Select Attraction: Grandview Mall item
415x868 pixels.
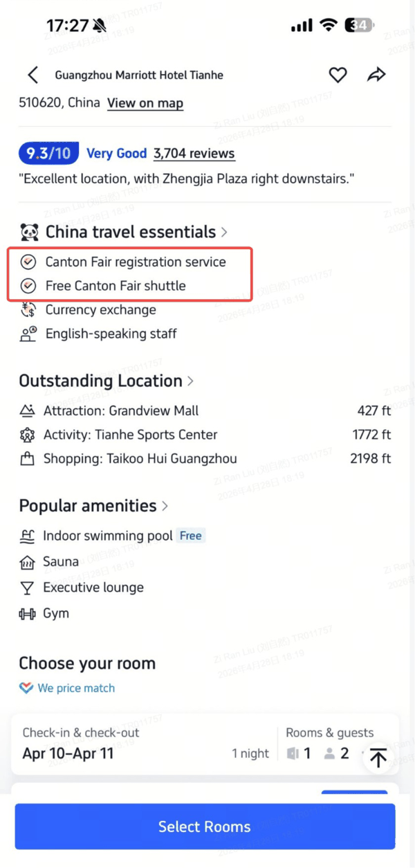click(x=205, y=411)
